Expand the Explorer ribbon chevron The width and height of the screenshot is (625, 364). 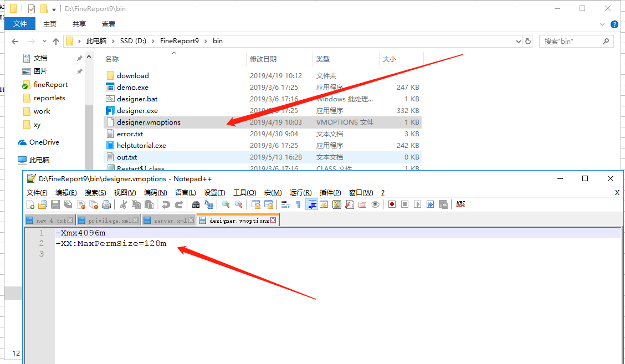point(602,25)
